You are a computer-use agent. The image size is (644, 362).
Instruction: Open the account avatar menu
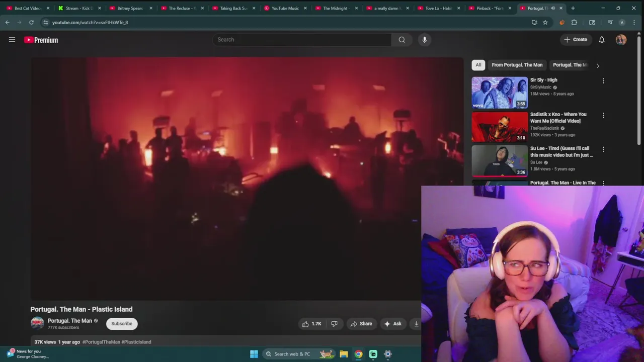(x=621, y=40)
